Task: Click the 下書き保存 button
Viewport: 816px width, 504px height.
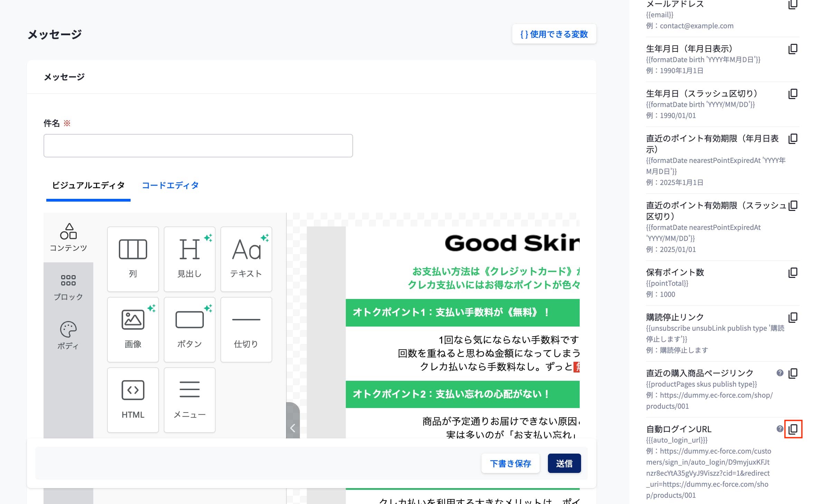Action: [x=510, y=463]
